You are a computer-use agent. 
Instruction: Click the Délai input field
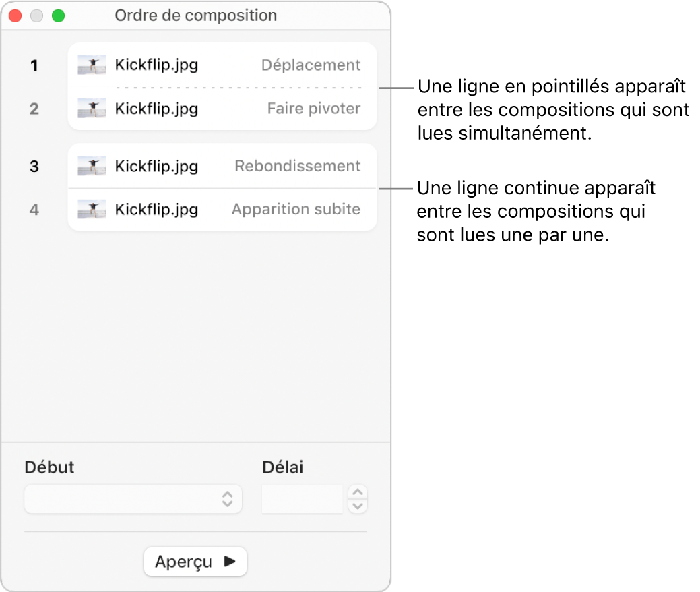303,499
